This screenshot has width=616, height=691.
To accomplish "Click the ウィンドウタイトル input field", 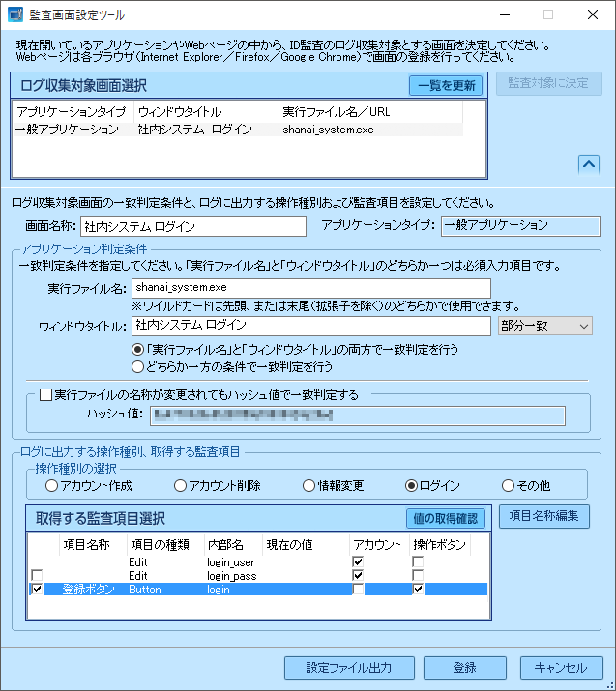I will coord(311,326).
